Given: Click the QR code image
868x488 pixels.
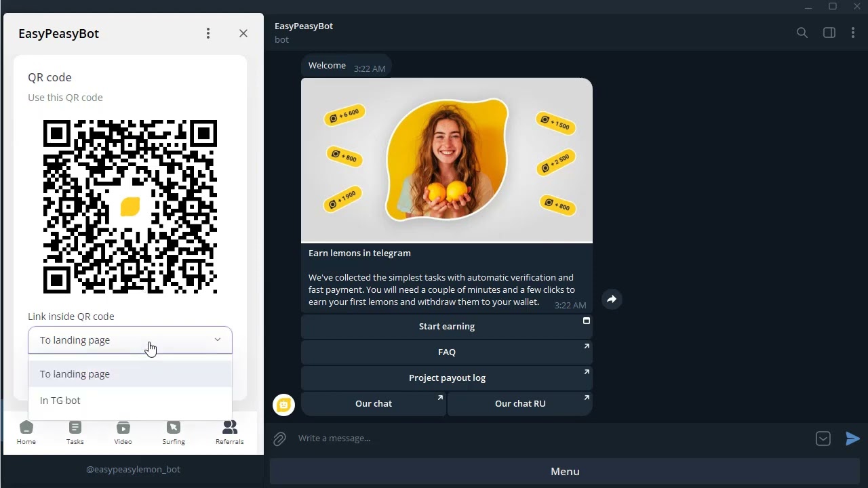Looking at the screenshot, I should point(130,207).
